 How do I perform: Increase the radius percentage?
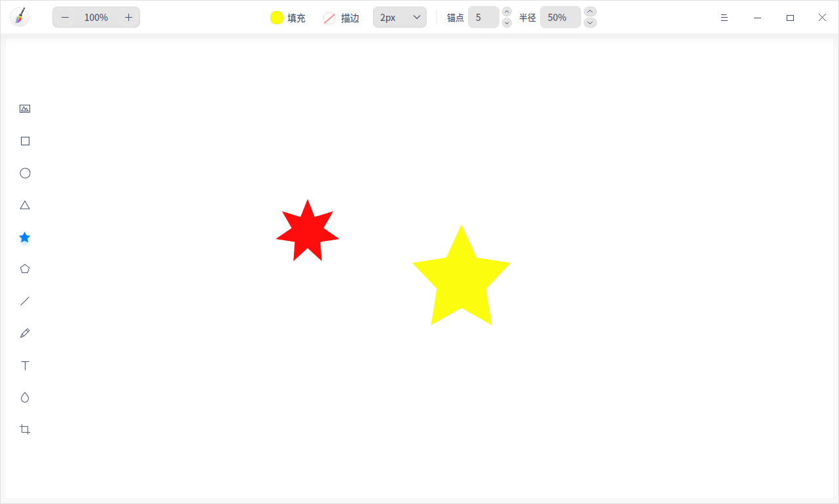click(x=590, y=12)
